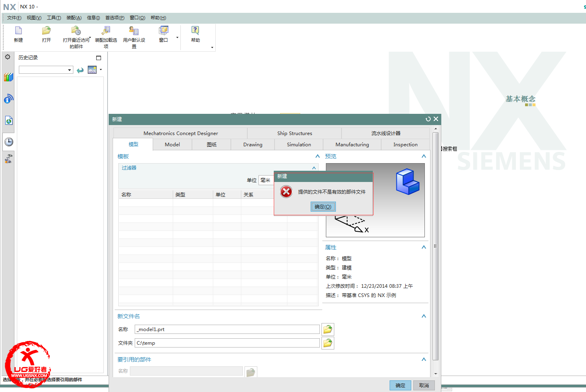Click the 基本概念 link on welcome page
The width and height of the screenshot is (586, 392).
click(x=520, y=99)
